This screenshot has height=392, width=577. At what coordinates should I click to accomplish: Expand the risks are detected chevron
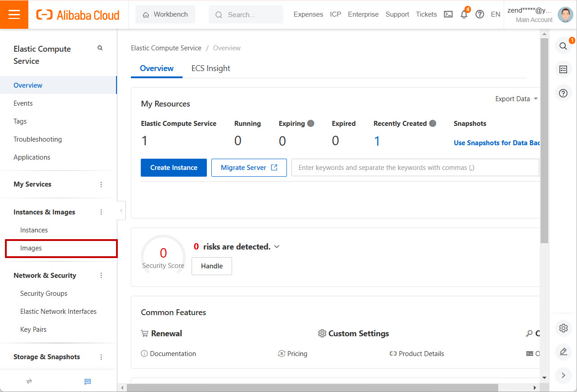click(x=277, y=247)
